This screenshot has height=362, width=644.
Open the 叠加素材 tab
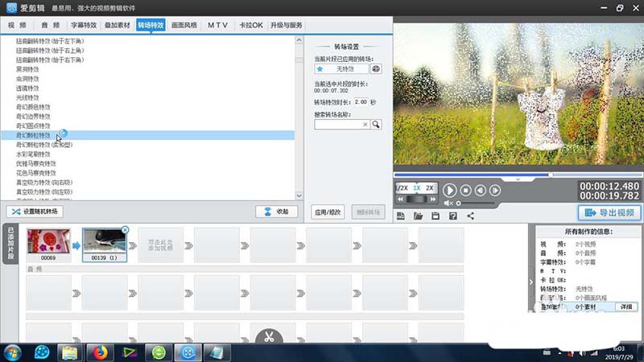coord(117,25)
